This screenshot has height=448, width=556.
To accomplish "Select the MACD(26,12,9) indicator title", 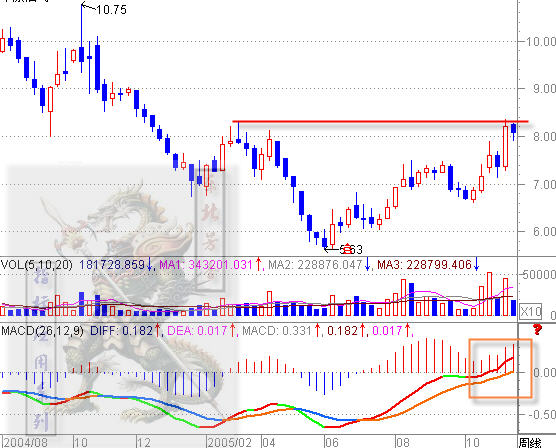I will (43, 331).
